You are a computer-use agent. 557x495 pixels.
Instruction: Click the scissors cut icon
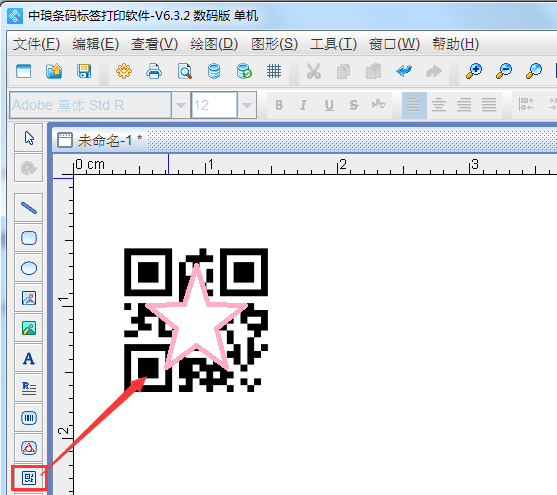point(314,71)
